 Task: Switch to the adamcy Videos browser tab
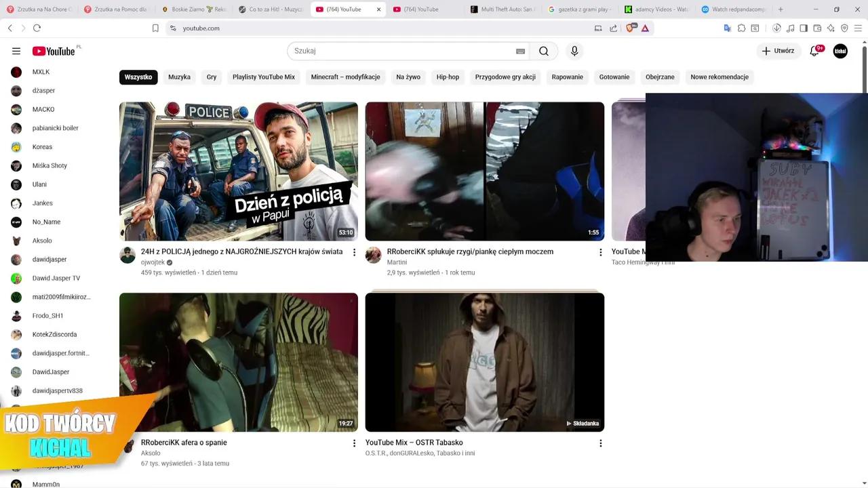656,9
